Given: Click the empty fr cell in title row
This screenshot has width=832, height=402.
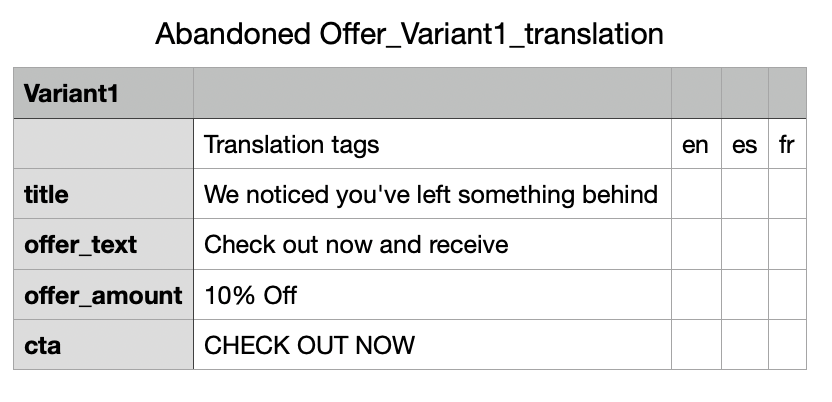Looking at the screenshot, I should (x=787, y=194).
